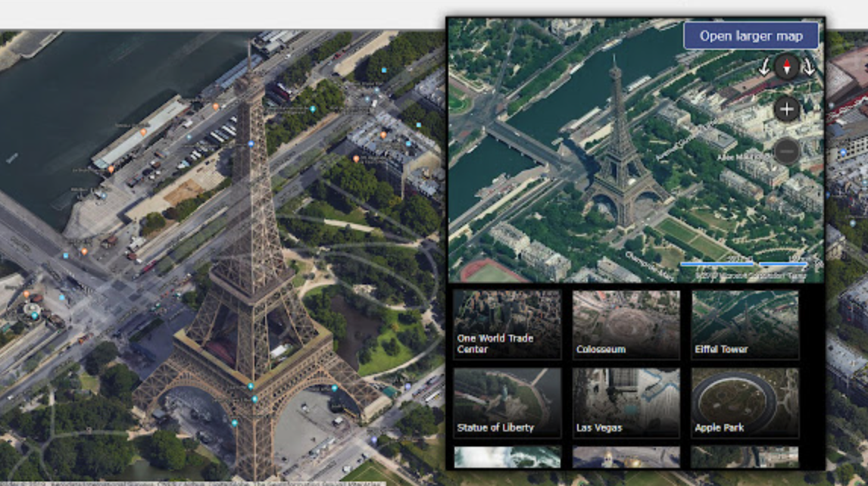Click the Terms link in the map footer

[798, 275]
